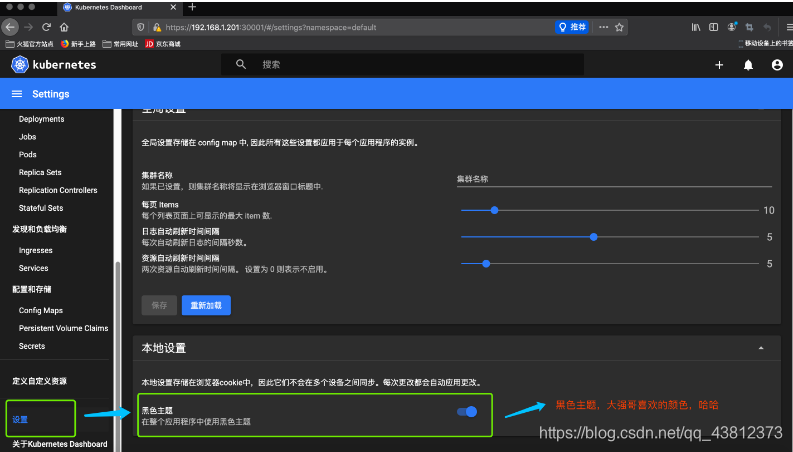
Task: Toggle the browser sidebar icon
Action: click(713, 27)
